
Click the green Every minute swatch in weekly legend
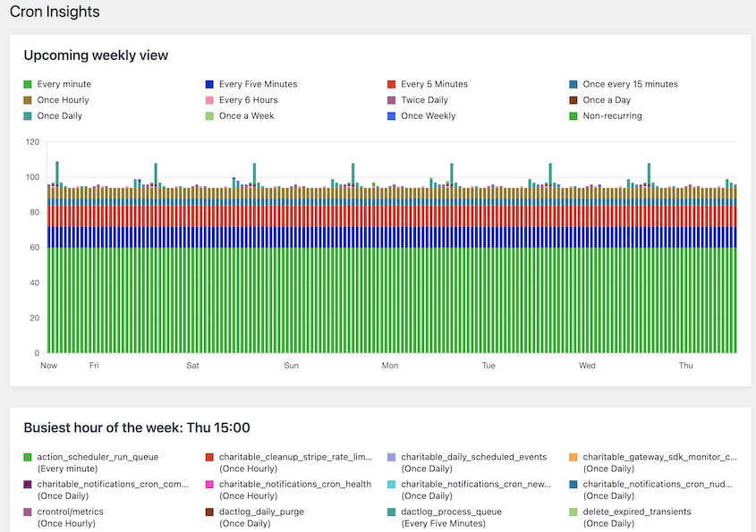tap(28, 84)
